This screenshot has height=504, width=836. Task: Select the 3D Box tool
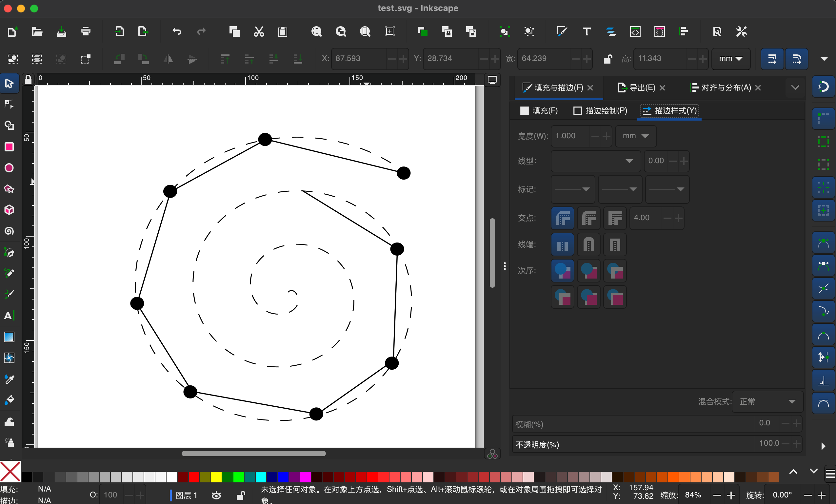click(x=9, y=210)
